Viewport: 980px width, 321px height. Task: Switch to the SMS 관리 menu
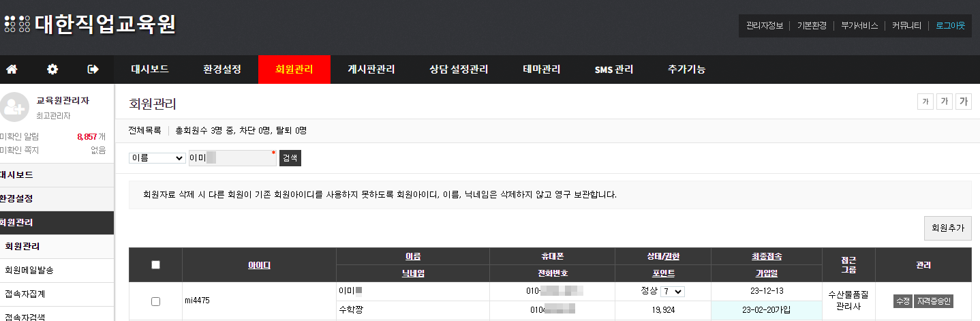613,70
